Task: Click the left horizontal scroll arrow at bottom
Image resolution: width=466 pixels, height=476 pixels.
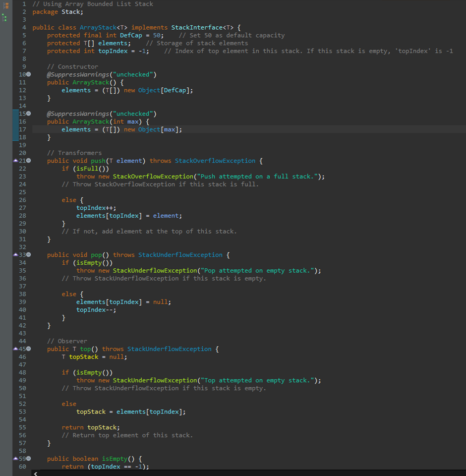Action: point(35,474)
